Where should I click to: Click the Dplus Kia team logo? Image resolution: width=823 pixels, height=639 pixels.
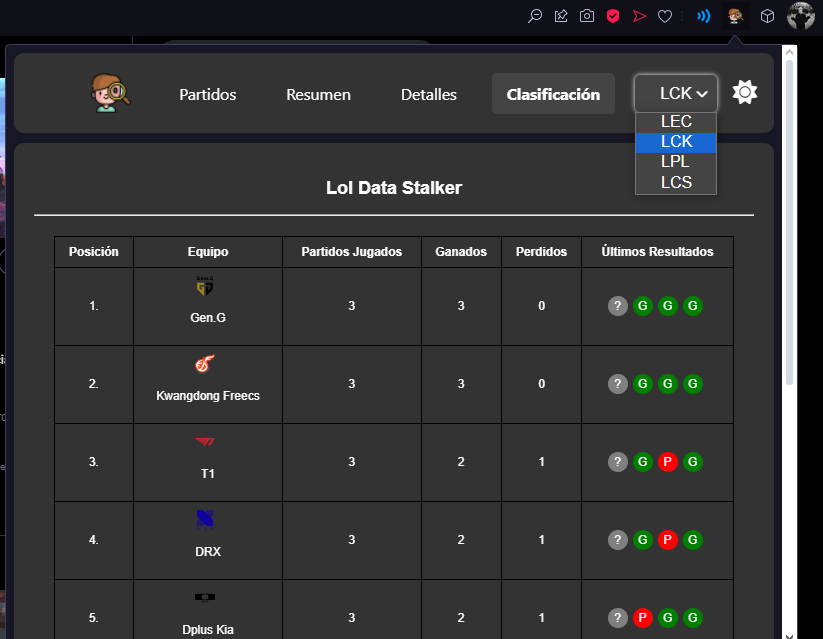(x=205, y=598)
